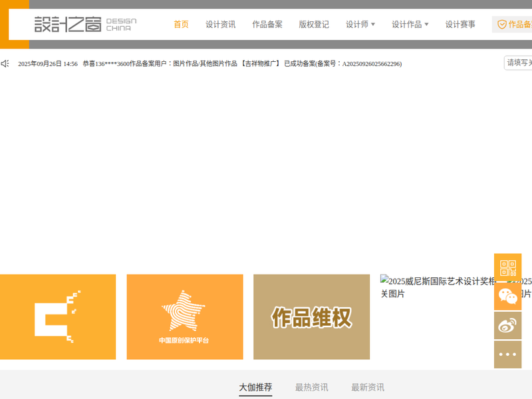Open the Weibo sidebar icon
Viewport: 532px width, 399px height.
pos(507,326)
